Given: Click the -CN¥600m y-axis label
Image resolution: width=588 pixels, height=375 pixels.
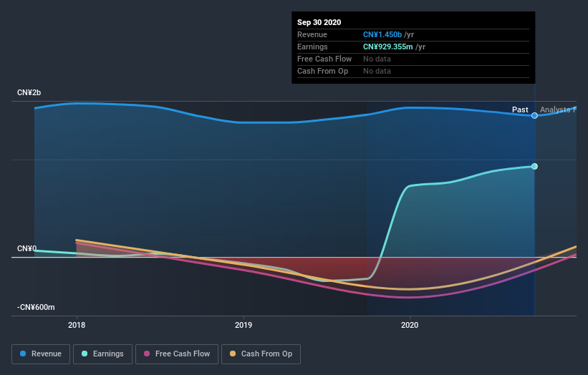Looking at the screenshot, I should [x=36, y=307].
